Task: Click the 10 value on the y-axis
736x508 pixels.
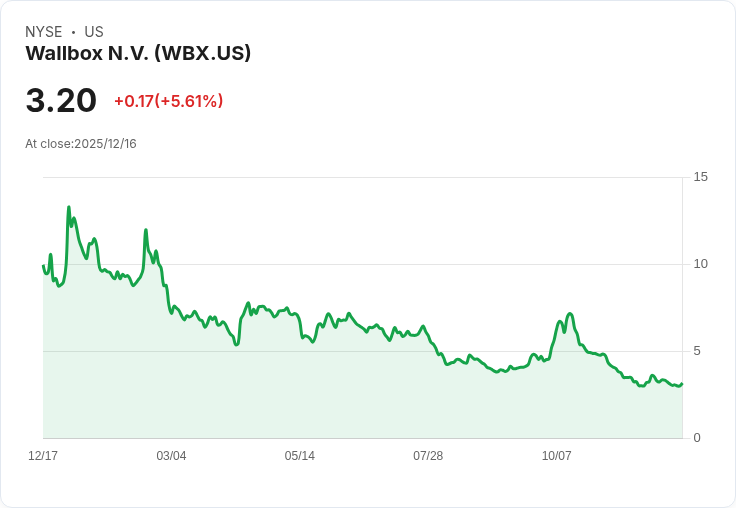Action: coord(701,264)
